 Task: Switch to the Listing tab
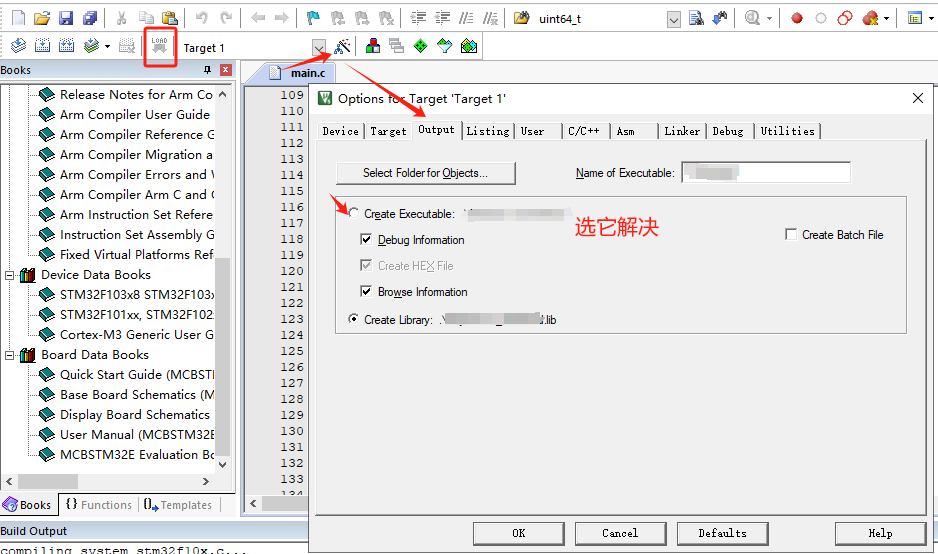tap(488, 131)
